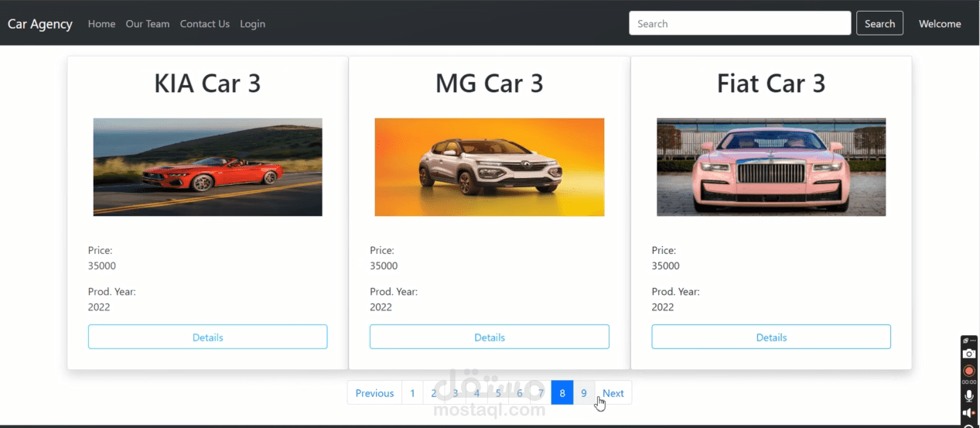Select pagination page 5
980x428 pixels.
[498, 392]
